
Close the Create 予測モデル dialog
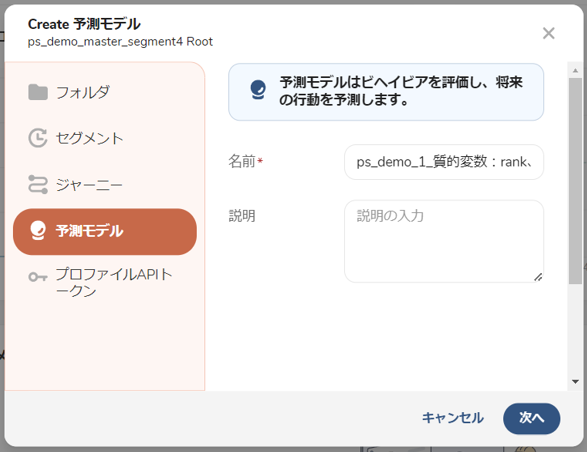point(548,33)
